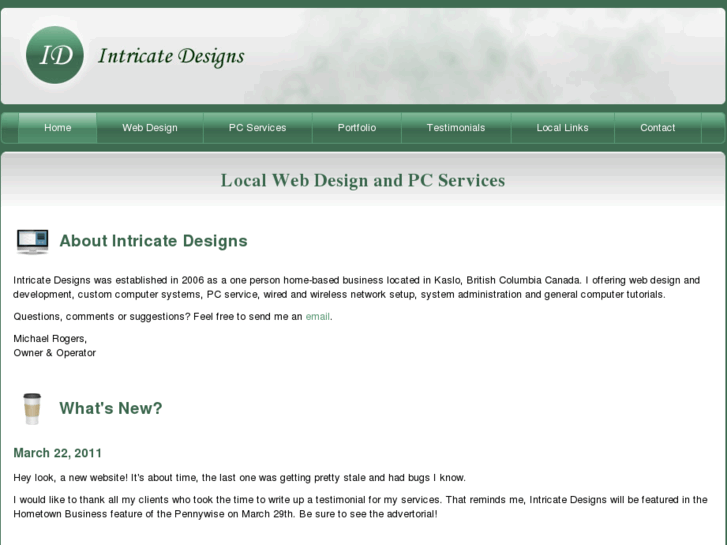Screen dimensions: 727x545
Task: Open the Contact page
Action: coord(657,128)
